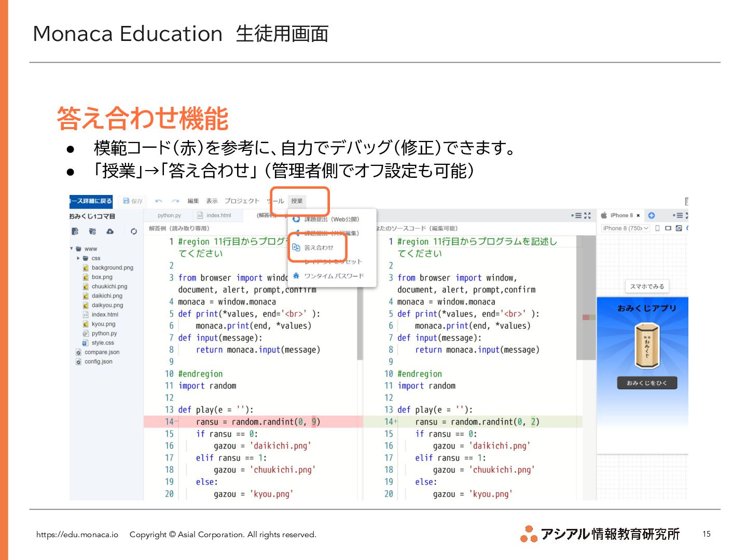Select daikyou.png in file tree
The image size is (747, 560).
tap(103, 305)
